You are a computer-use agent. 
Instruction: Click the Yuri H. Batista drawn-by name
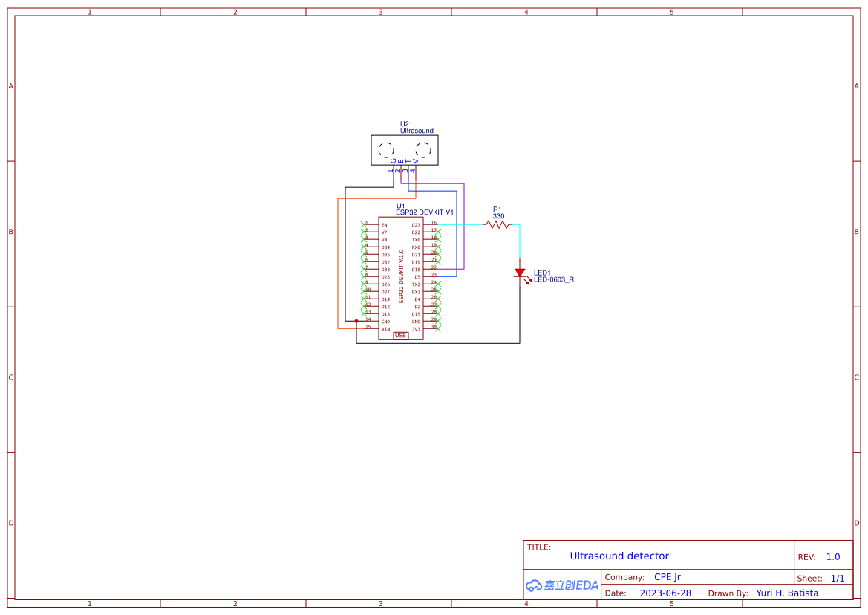click(x=786, y=593)
